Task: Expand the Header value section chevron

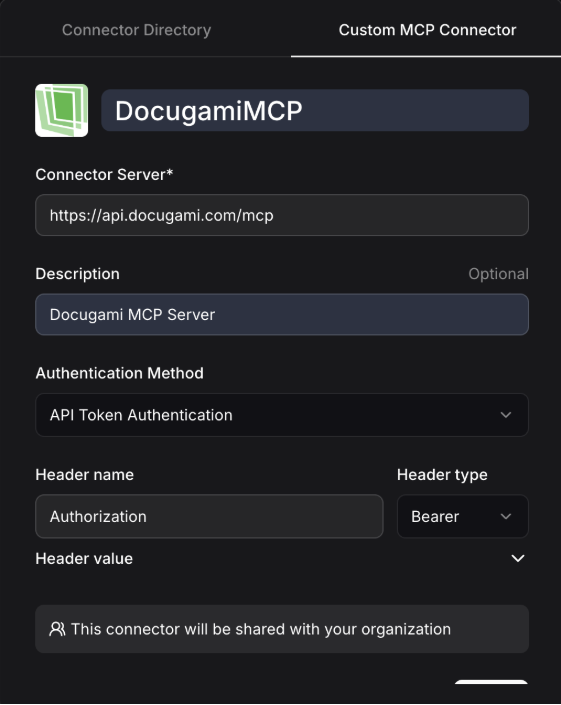Action: pos(518,558)
